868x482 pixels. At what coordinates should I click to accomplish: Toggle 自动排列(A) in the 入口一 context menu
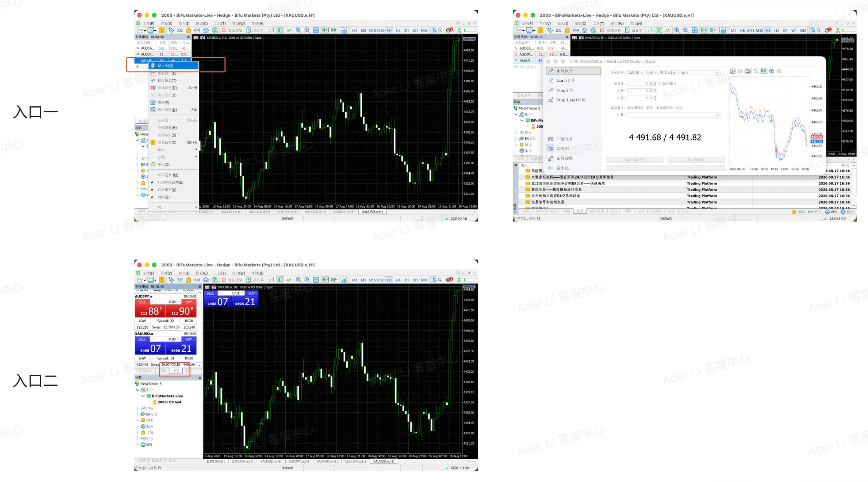click(174, 189)
